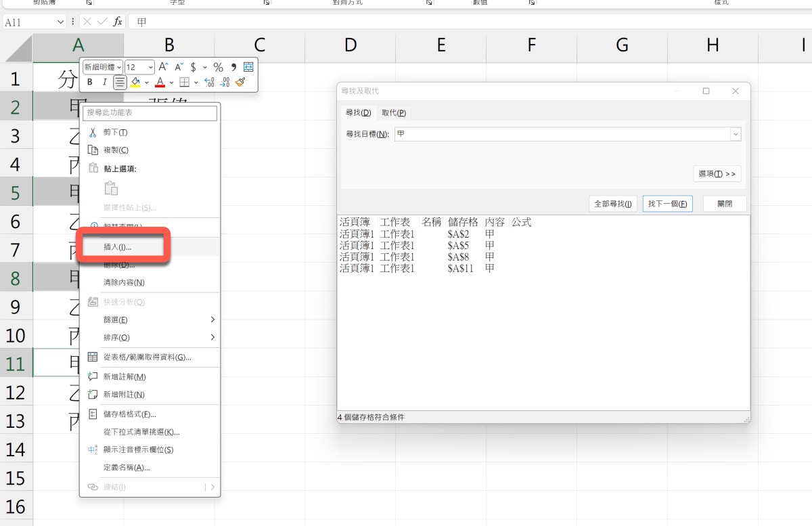This screenshot has width=812, height=526.
Task: Click the increase font size icon
Action: (x=163, y=67)
